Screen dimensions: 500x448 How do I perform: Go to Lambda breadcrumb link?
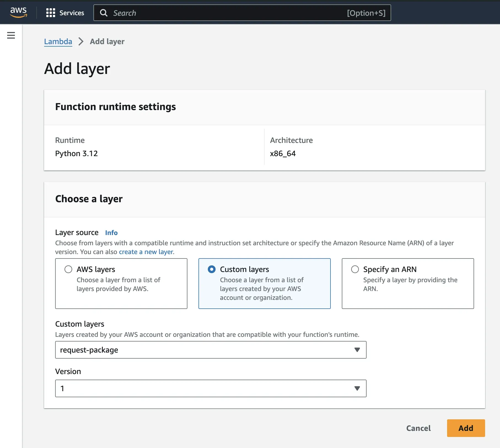(x=58, y=41)
